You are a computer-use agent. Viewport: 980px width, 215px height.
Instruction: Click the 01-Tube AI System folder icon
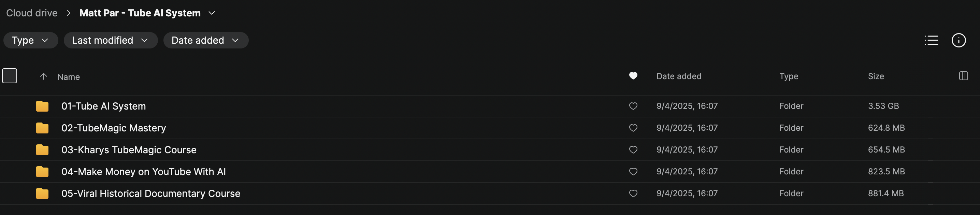pos(42,106)
